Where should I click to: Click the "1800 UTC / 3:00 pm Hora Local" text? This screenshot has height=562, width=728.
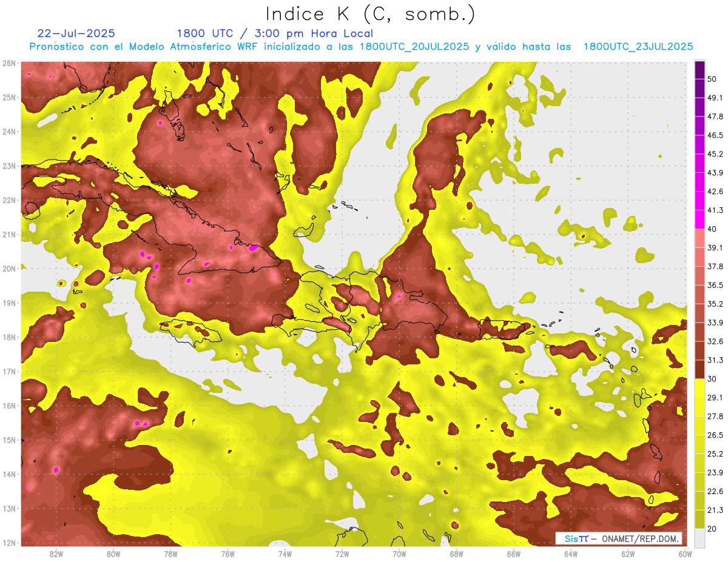(x=275, y=33)
